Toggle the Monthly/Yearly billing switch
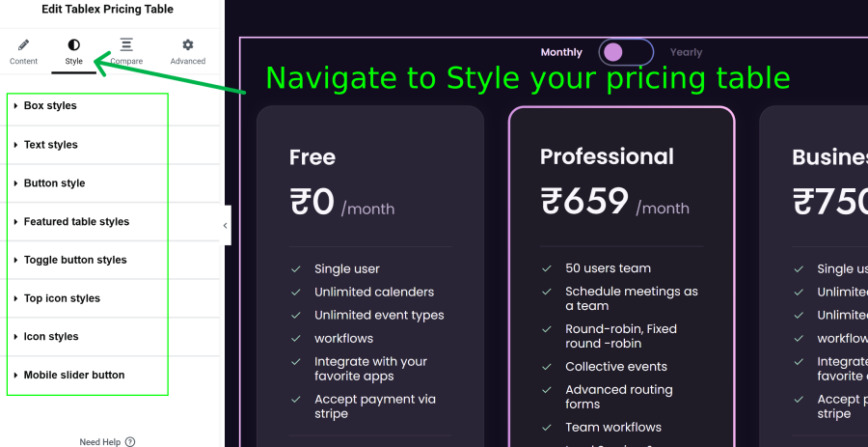Screen dimensions: 868x447 626,53
